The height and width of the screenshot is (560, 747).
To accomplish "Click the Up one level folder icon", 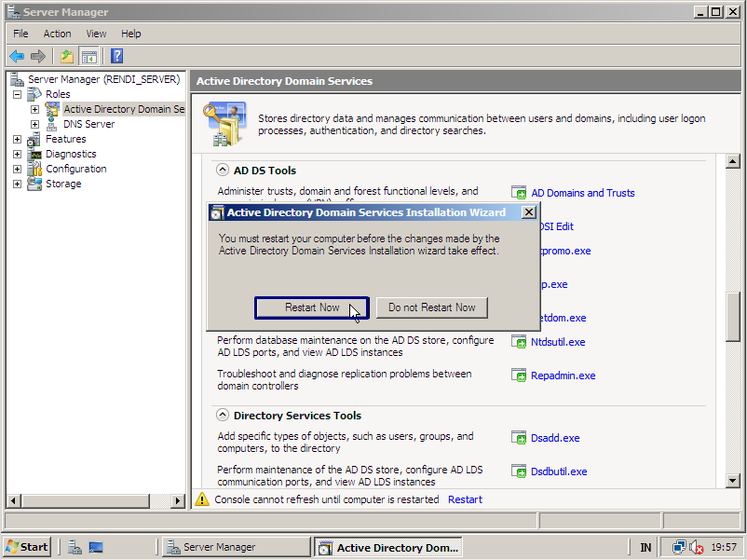I will 67,56.
